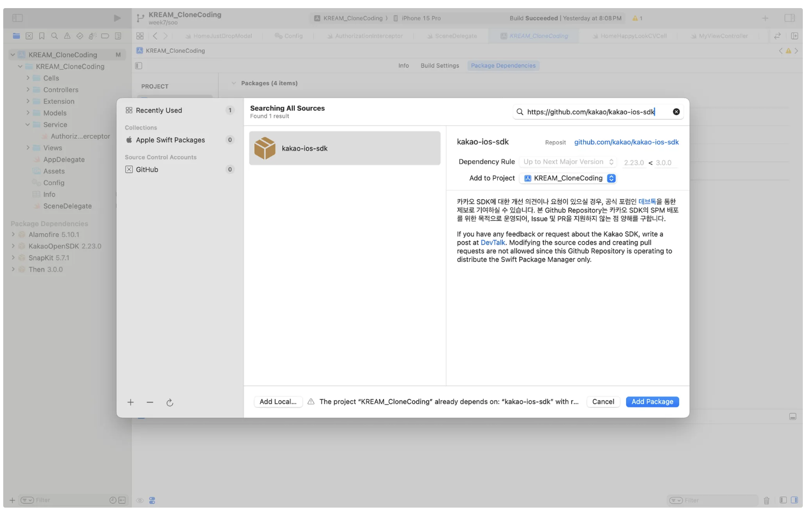Switch to the Build Settings tab
Image resolution: width=812 pixels, height=513 pixels.
439,65
